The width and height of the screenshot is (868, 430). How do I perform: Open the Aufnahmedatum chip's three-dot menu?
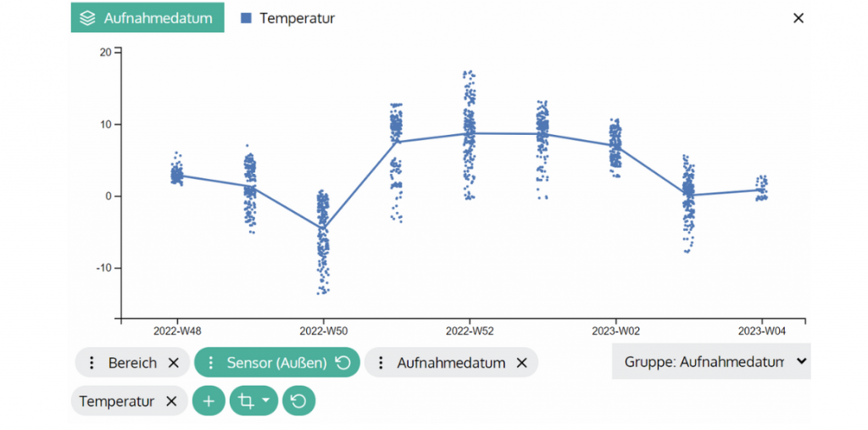point(381,363)
